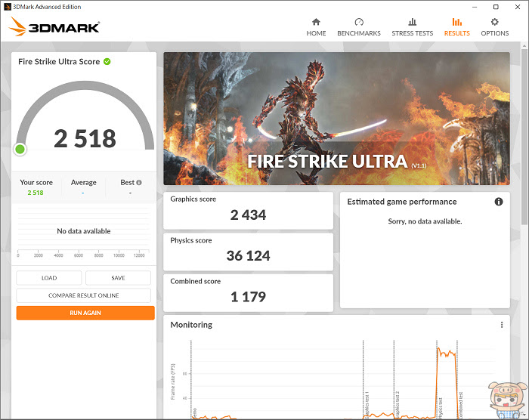Click the Average score label

tap(83, 183)
